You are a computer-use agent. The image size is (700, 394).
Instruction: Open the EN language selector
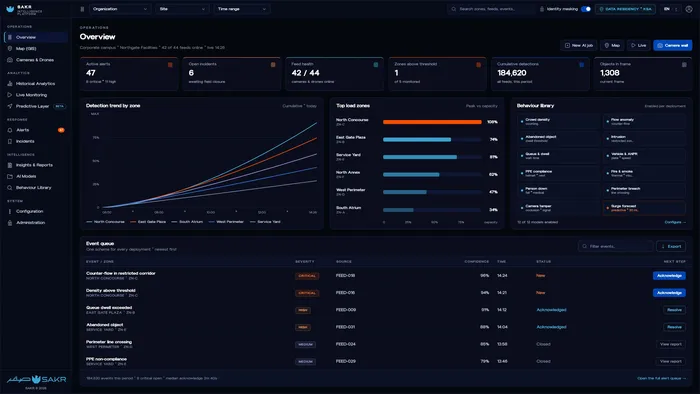click(x=671, y=9)
